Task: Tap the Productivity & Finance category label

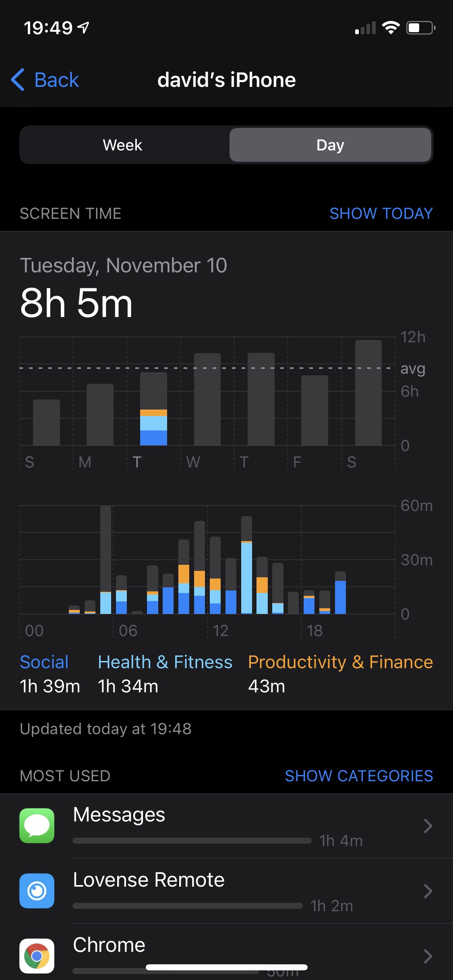Action: (x=340, y=662)
